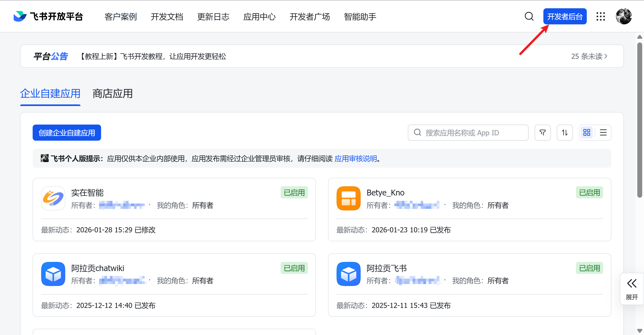Viewport: 644px width, 335px height.
Task: Click the 阿拉贡chatwiki blue cube icon
Action: (53, 274)
